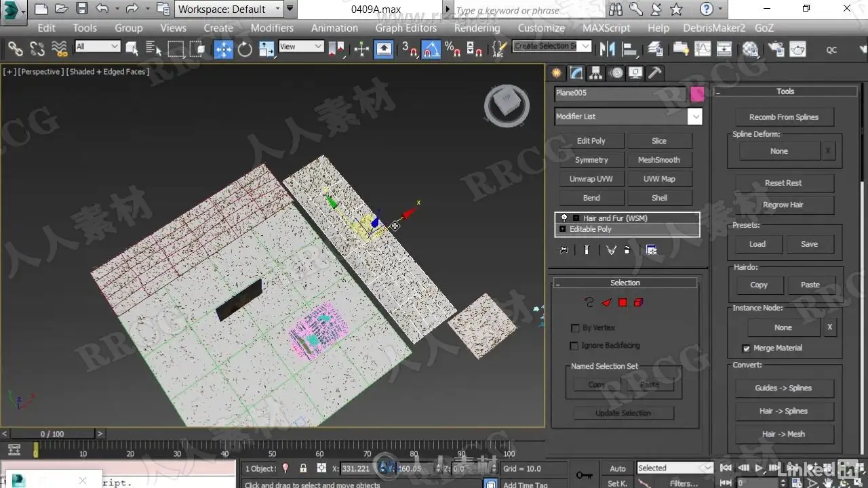Uncheck the Merge Material checkbox

(x=747, y=348)
